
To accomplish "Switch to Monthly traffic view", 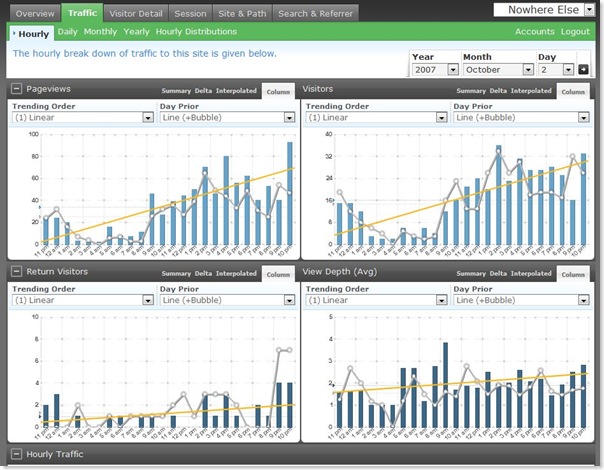I will [x=100, y=32].
